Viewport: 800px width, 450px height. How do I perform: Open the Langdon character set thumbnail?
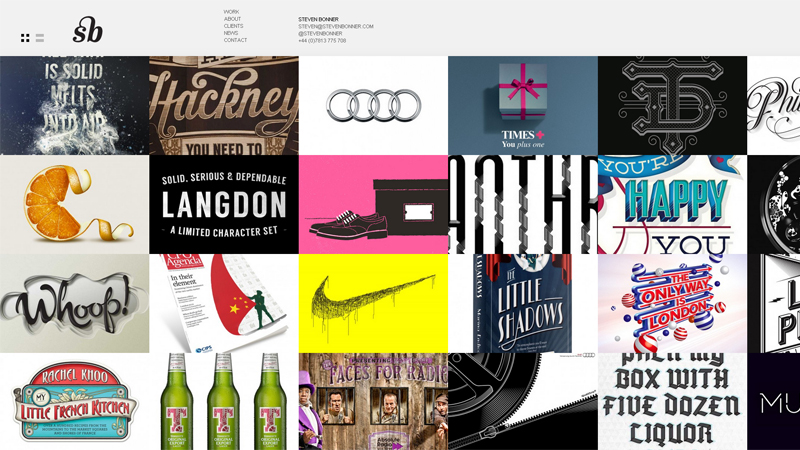(224, 205)
